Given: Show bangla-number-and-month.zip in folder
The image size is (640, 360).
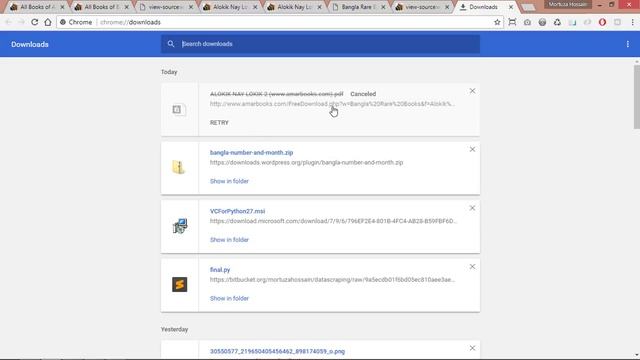Looking at the screenshot, I should coord(229,181).
